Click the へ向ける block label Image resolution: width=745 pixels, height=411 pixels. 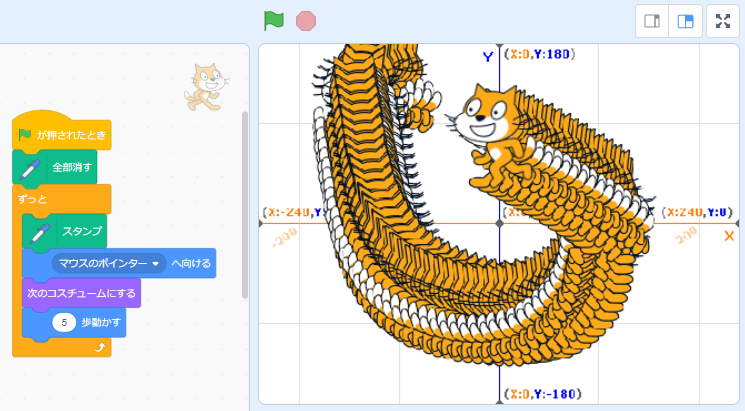point(191,263)
